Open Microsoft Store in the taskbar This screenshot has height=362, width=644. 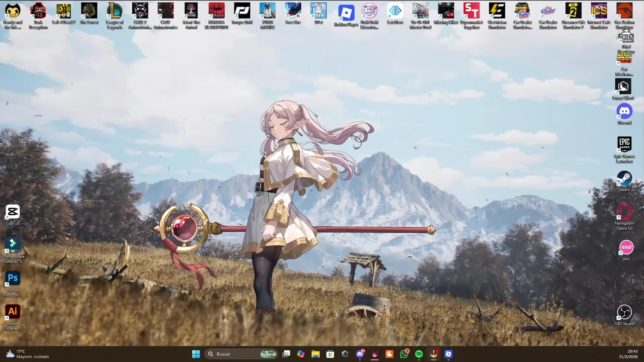(x=330, y=354)
